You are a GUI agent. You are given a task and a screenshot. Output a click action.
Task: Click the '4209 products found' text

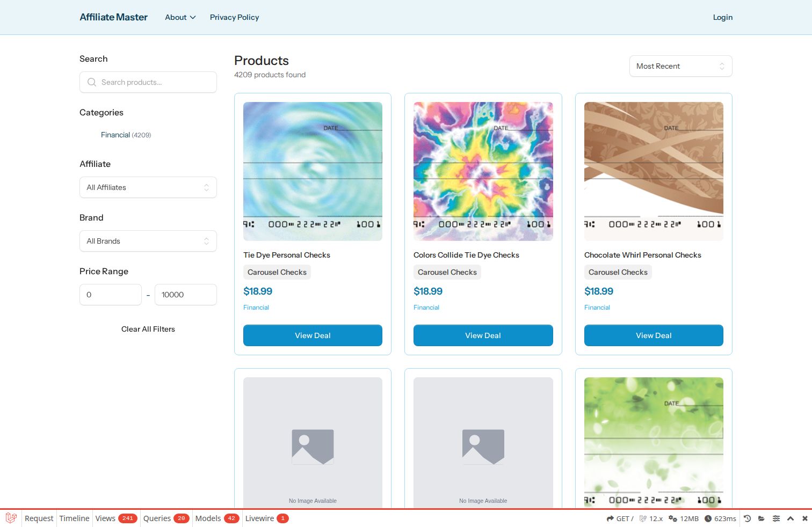[x=270, y=75]
